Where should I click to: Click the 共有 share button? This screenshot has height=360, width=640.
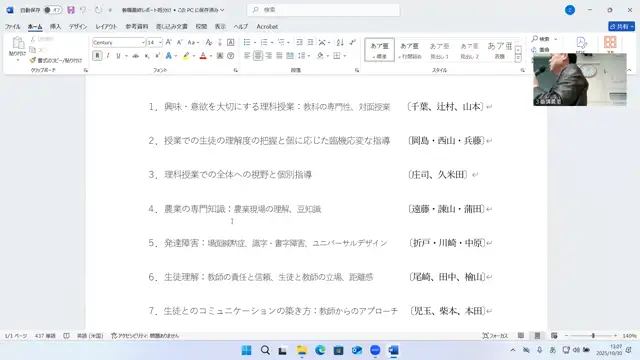pos(622,27)
